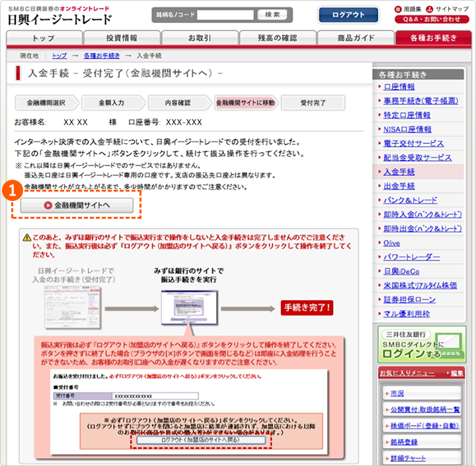Open 証券担保ローン sidebar link
Screen dimensions: 476x466
[x=409, y=299]
